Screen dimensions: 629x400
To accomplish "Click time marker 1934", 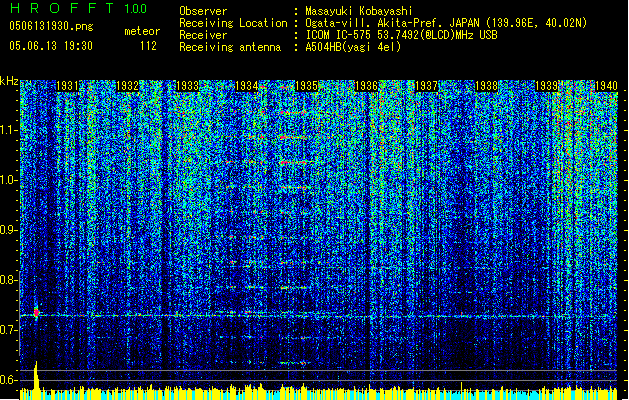I will tap(246, 86).
